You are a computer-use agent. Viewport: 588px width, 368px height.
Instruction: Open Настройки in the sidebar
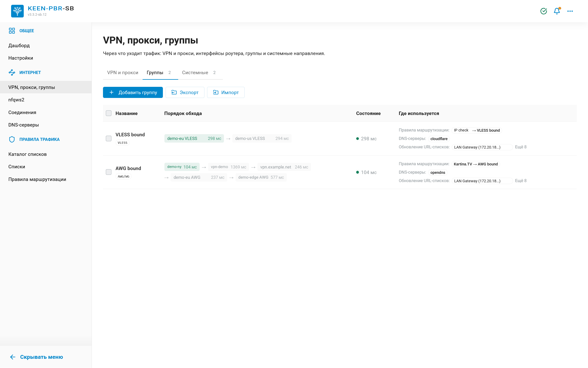[46, 58]
